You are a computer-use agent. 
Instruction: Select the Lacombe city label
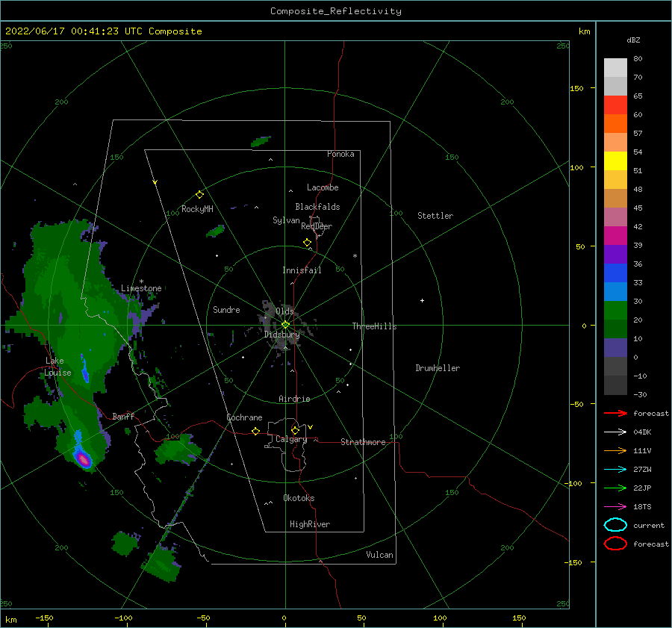point(323,187)
